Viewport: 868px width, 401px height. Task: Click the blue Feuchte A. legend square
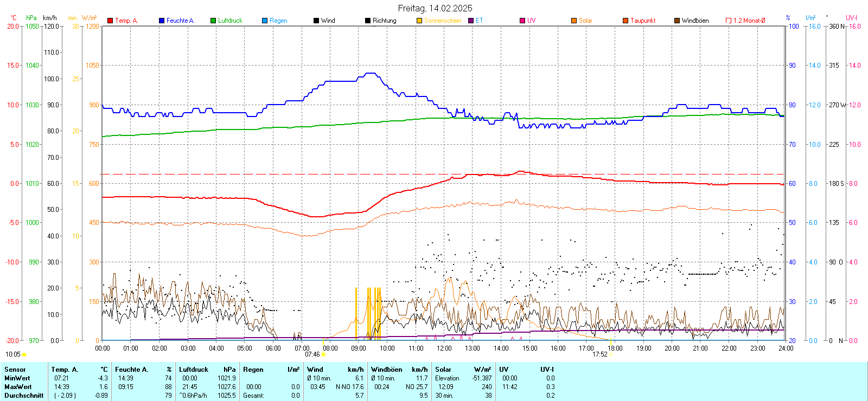click(x=162, y=21)
